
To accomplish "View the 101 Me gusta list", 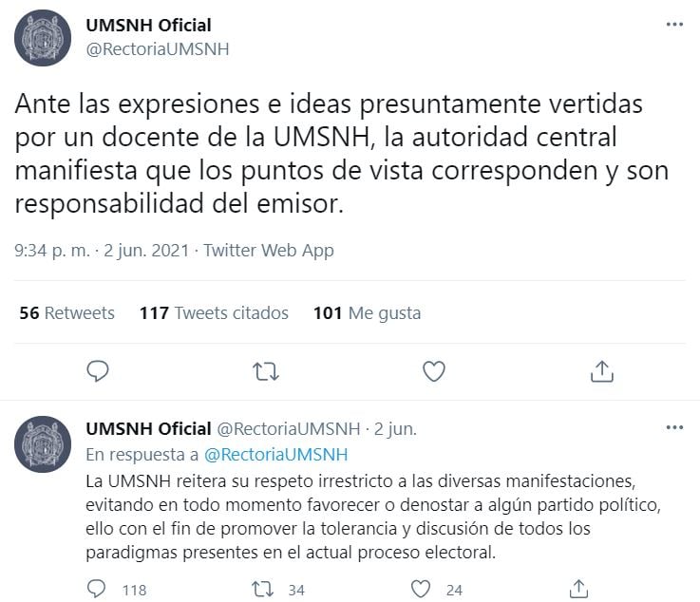I will 367,313.
